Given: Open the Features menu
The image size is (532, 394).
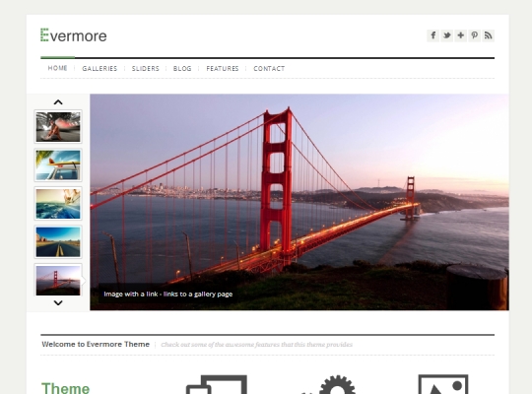Looking at the screenshot, I should point(223,69).
